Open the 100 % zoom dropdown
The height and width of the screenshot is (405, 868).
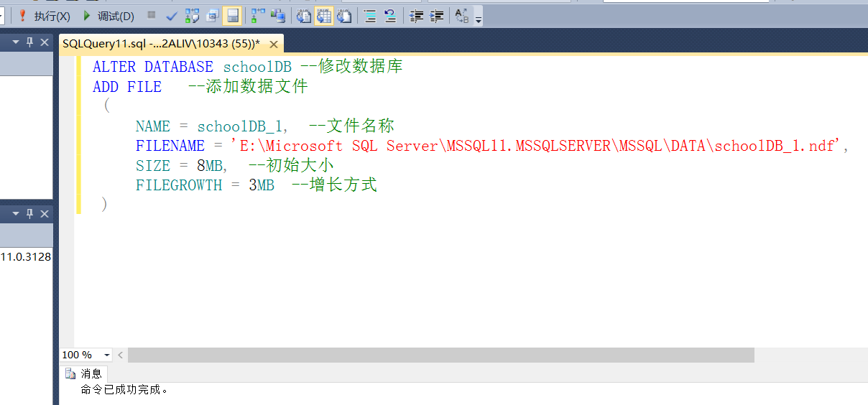(107, 355)
